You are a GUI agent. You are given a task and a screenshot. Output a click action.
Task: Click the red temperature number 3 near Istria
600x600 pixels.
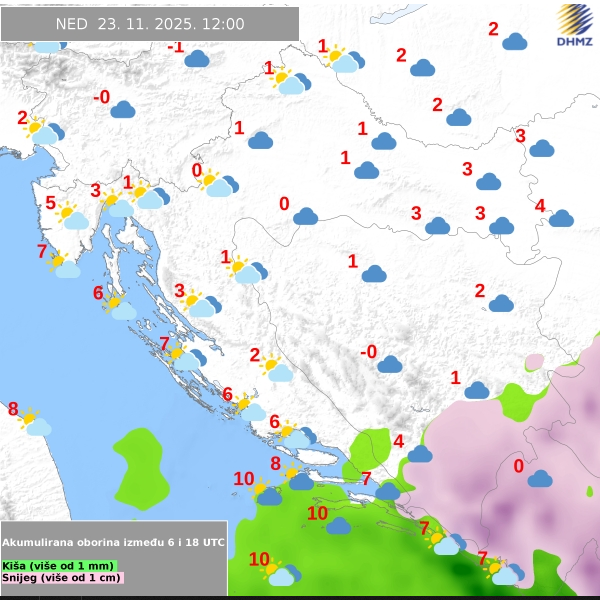[x=96, y=190]
